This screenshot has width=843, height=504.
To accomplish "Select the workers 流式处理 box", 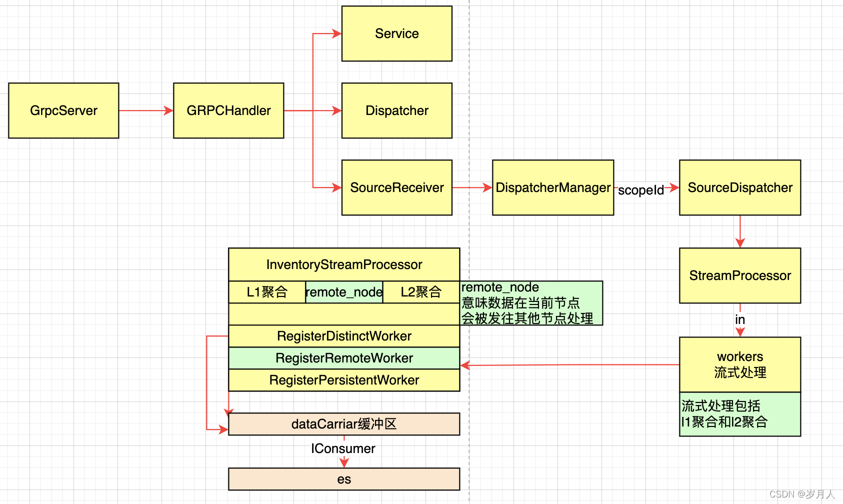I will [x=740, y=364].
